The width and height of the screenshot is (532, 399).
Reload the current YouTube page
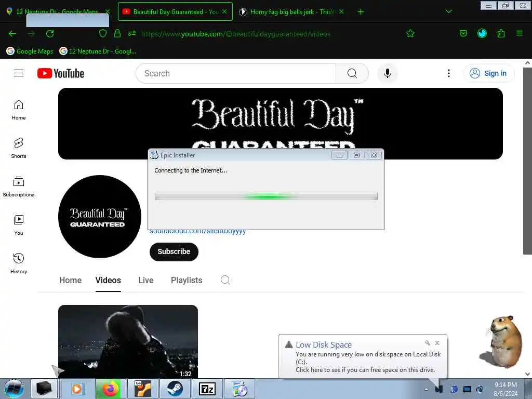[50, 34]
